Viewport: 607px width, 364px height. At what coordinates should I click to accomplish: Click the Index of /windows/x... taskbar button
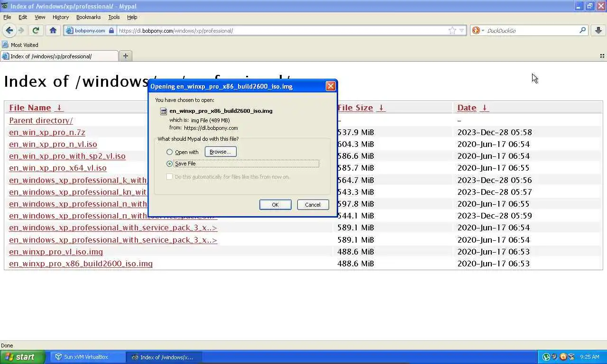point(164,357)
